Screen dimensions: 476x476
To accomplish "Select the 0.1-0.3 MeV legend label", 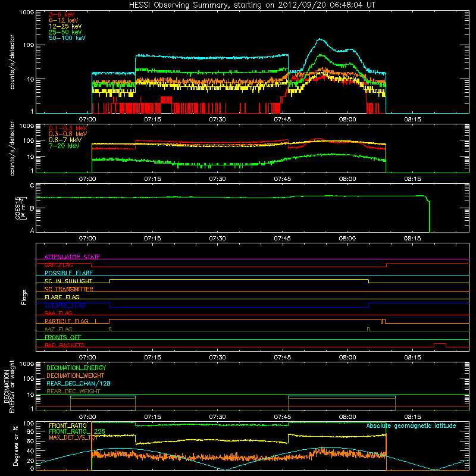I will 68,128.
